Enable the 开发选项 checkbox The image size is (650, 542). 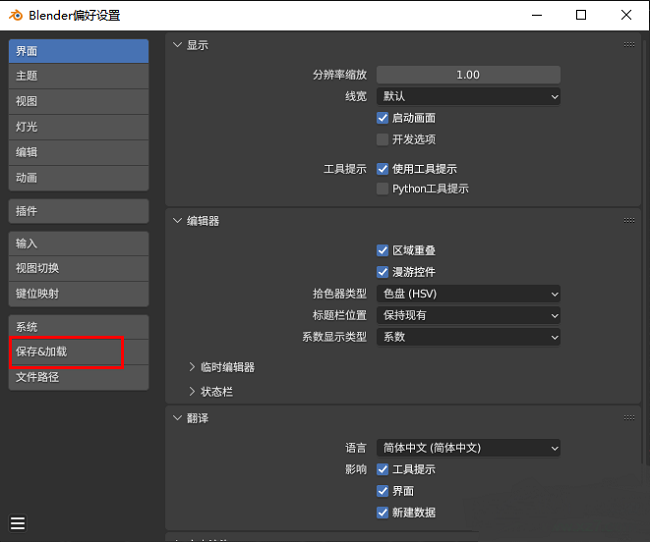pos(382,139)
